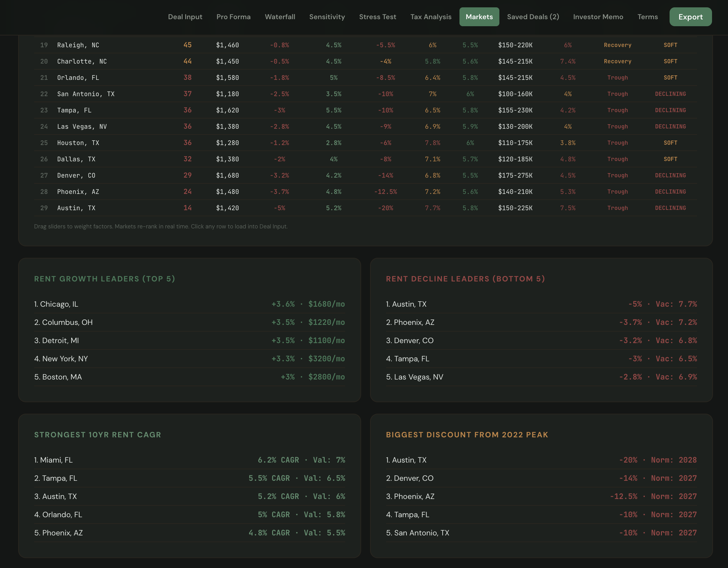Load Denver, CO table row
728x568 pixels.
(x=365, y=175)
